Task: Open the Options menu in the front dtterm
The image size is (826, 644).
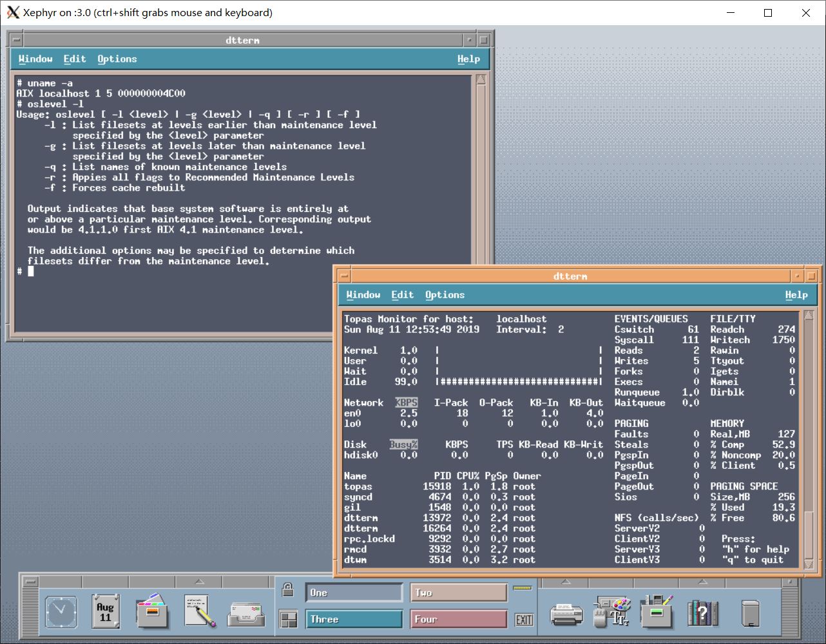Action: [x=445, y=294]
